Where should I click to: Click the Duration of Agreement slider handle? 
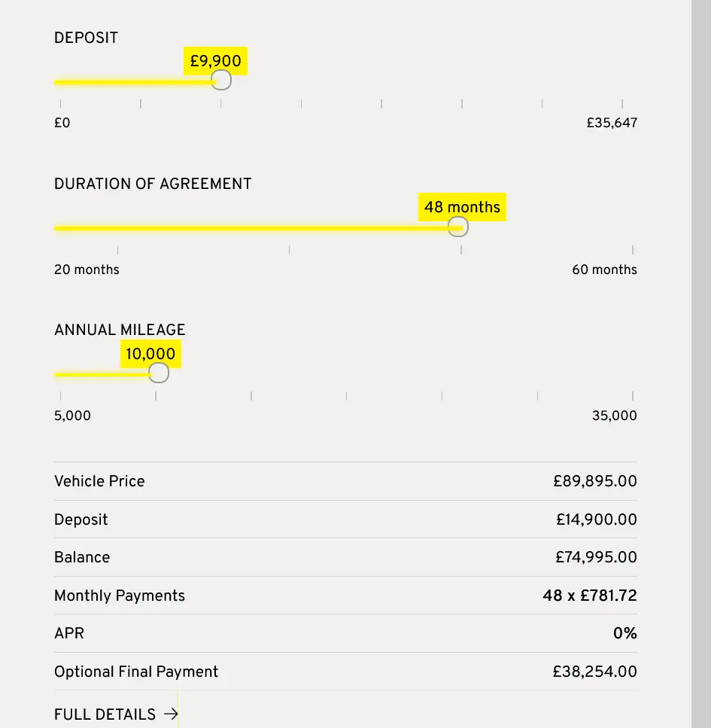457,227
